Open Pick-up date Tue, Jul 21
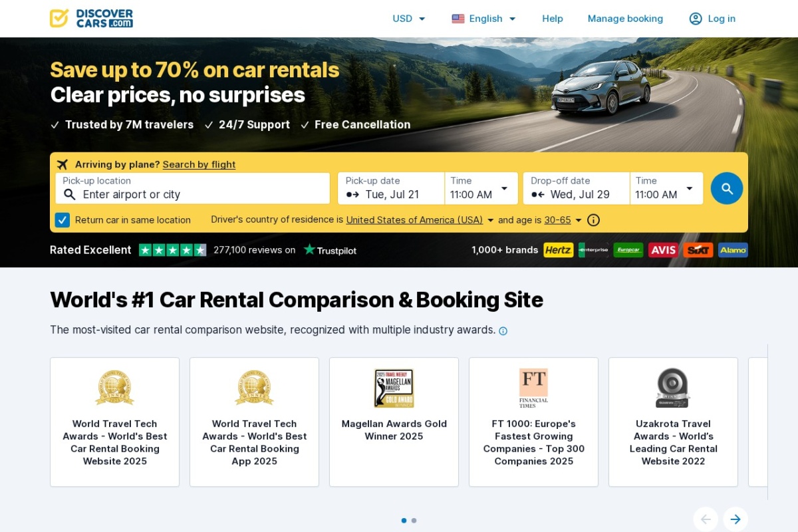This screenshot has width=798, height=532. (x=391, y=188)
